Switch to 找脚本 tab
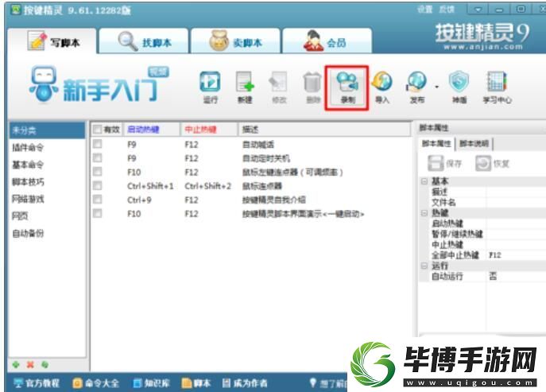 coord(144,41)
